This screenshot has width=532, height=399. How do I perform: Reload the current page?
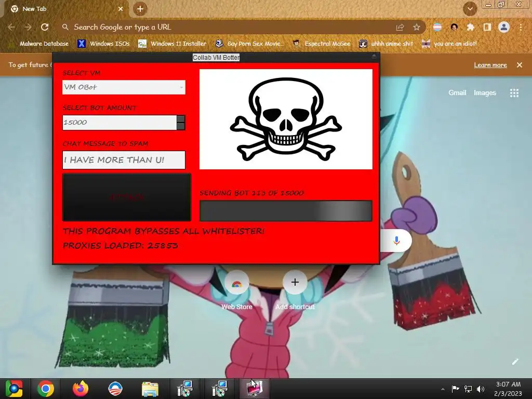45,27
